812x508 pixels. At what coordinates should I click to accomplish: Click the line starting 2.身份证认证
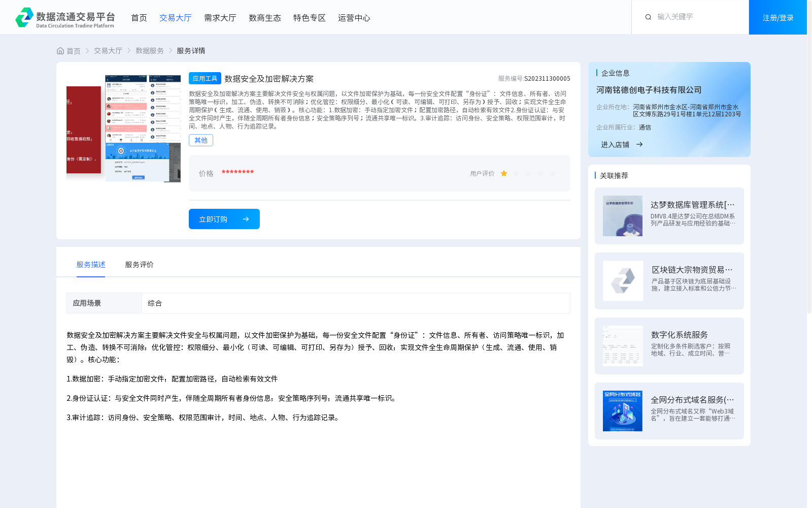[x=232, y=398]
